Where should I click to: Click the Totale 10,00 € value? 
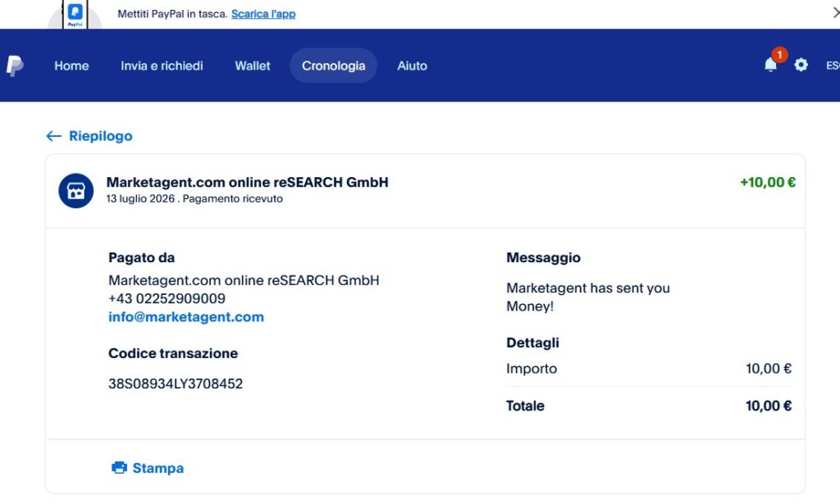pos(768,406)
